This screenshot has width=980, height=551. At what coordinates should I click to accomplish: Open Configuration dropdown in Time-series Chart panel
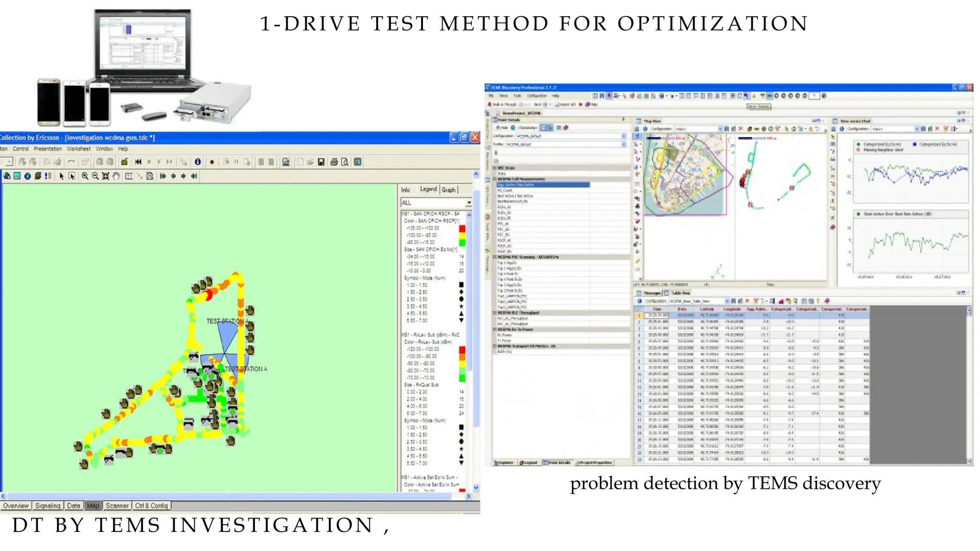click(916, 129)
